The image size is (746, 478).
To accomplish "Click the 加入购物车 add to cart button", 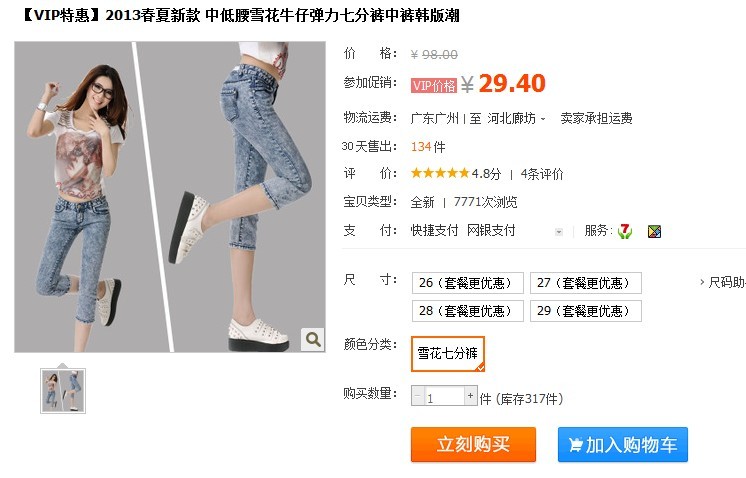I will [x=623, y=445].
